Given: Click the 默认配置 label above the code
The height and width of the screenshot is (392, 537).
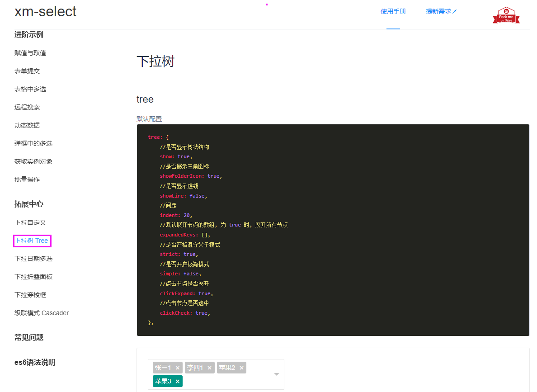Looking at the screenshot, I should click(x=149, y=118).
